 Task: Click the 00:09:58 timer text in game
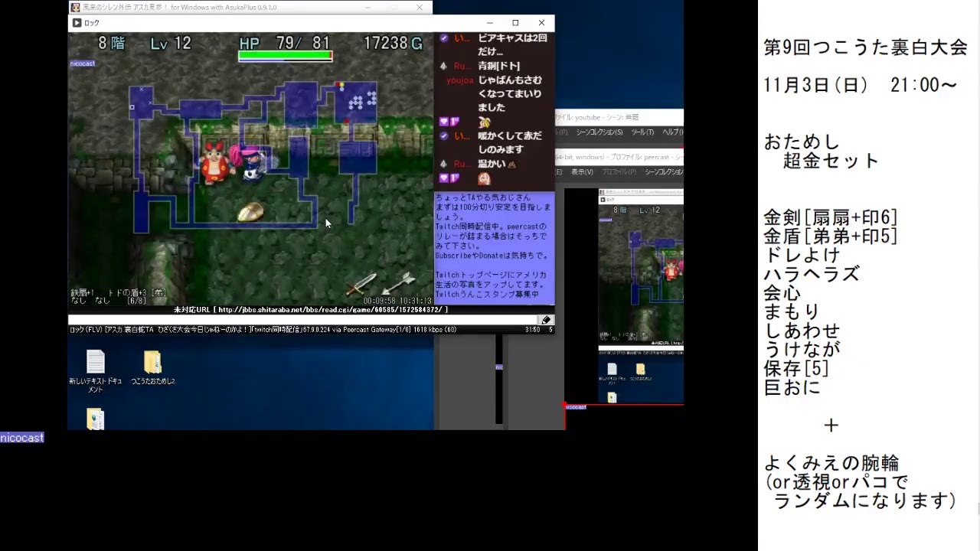pos(380,301)
